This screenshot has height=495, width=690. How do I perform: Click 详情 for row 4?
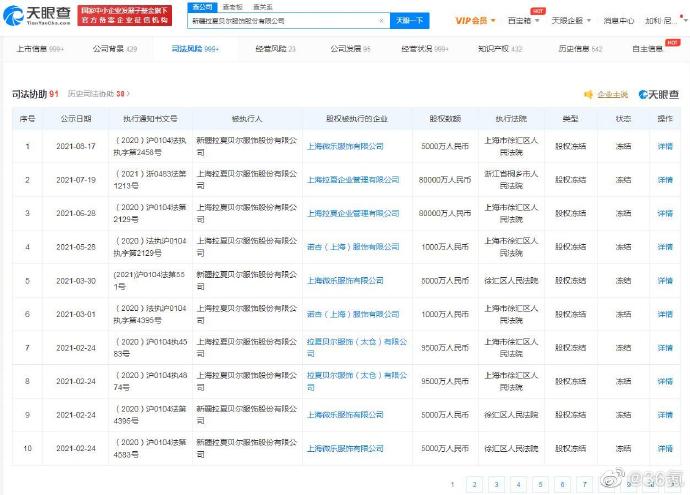[x=665, y=247]
